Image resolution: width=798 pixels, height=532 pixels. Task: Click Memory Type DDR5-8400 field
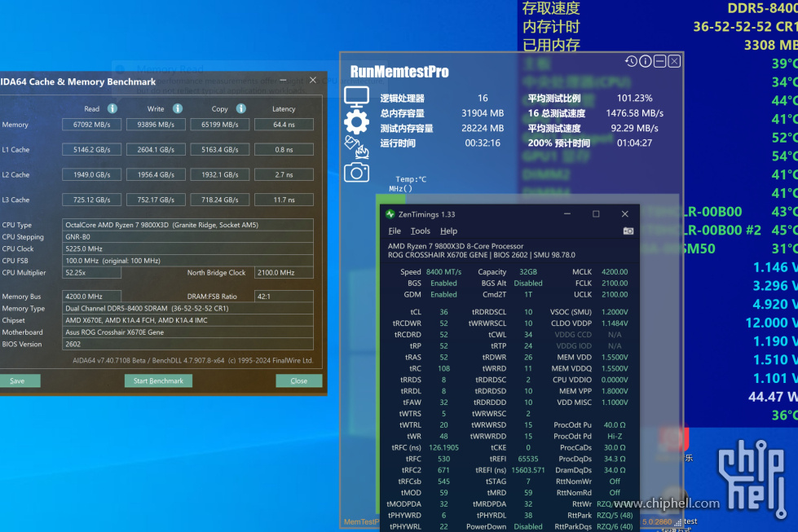click(x=187, y=308)
